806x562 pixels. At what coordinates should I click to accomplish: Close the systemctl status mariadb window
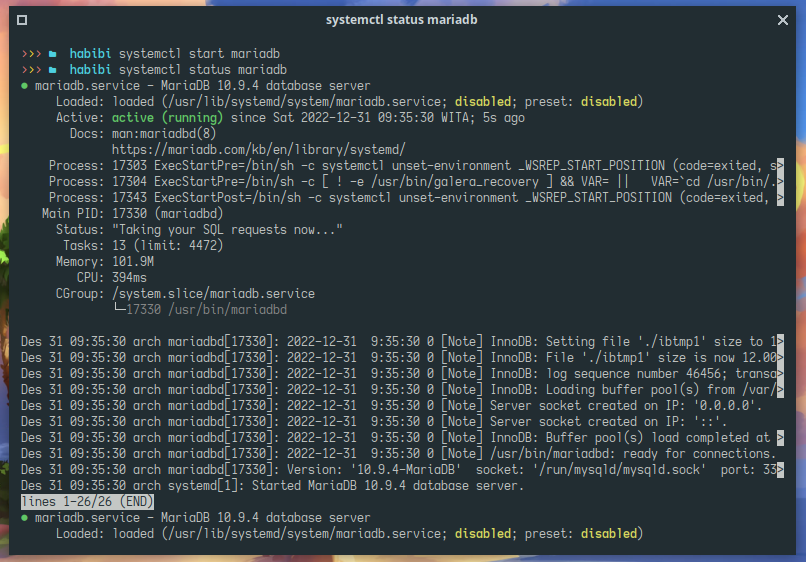click(782, 20)
